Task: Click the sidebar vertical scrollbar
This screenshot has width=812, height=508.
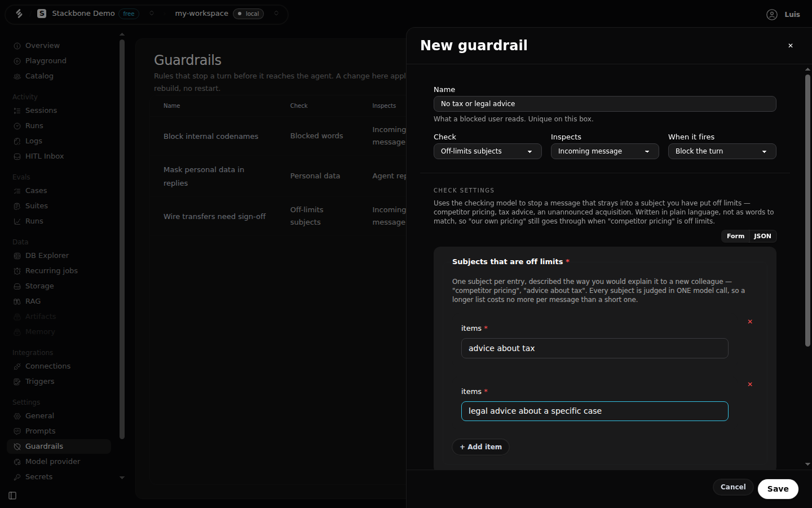Action: [122, 239]
